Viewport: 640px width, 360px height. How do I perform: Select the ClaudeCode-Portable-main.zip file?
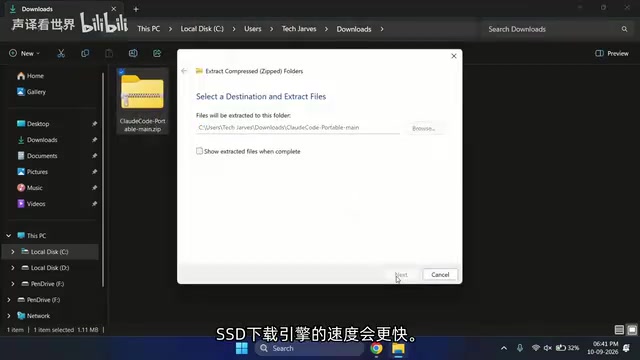(142, 101)
